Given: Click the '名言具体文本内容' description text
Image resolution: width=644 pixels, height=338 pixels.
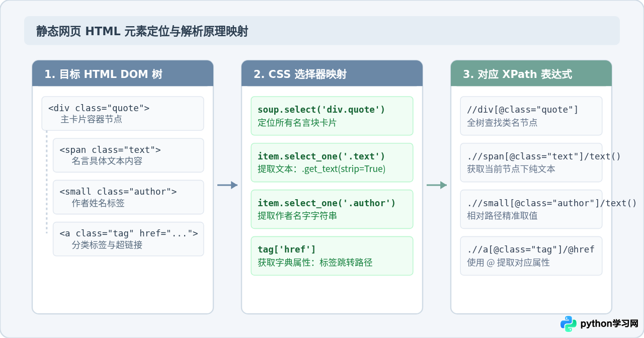Looking at the screenshot, I should pyautogui.click(x=107, y=161).
